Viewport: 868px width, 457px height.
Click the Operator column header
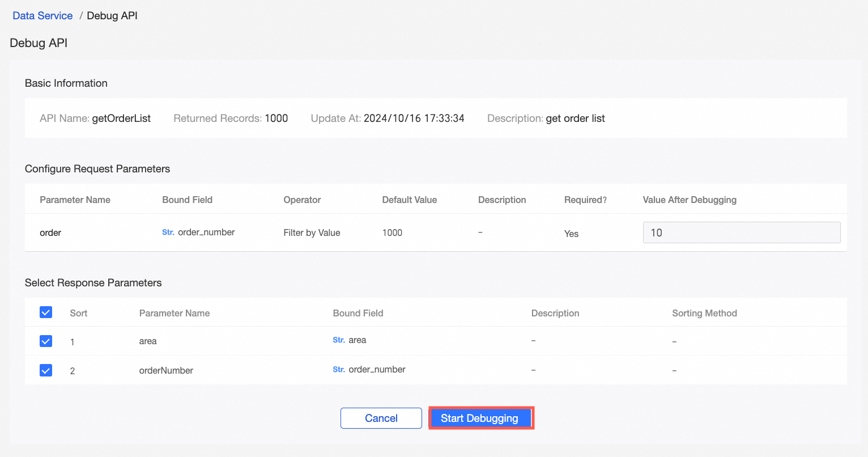(302, 200)
